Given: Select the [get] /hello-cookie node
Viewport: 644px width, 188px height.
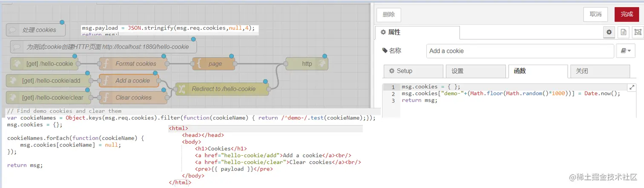Looking at the screenshot, I should click(44, 64).
